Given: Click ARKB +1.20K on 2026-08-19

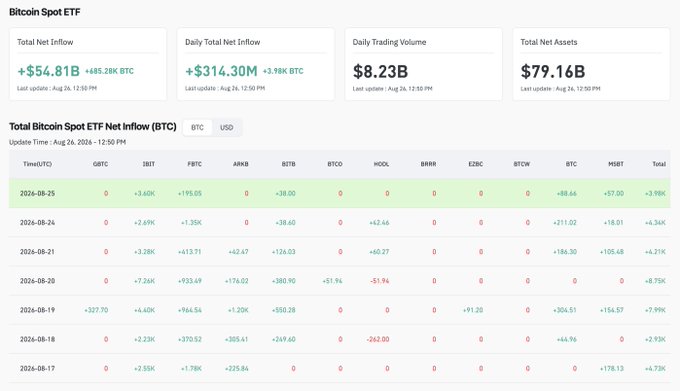Looking at the screenshot, I should click(238, 310).
